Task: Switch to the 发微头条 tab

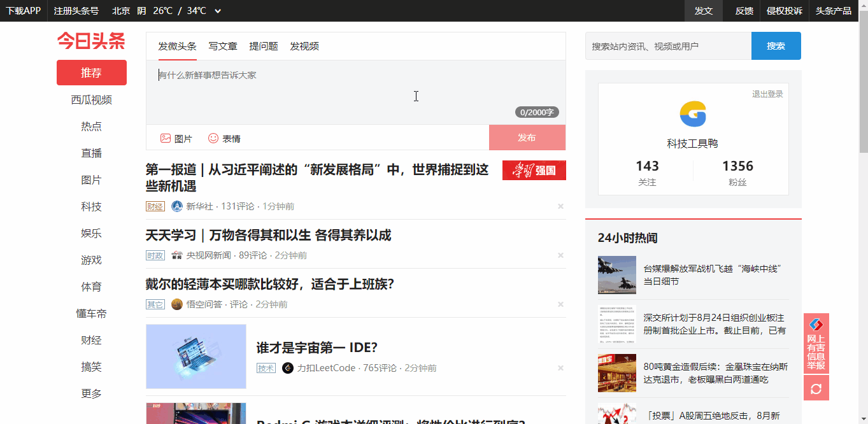Action: click(x=178, y=46)
